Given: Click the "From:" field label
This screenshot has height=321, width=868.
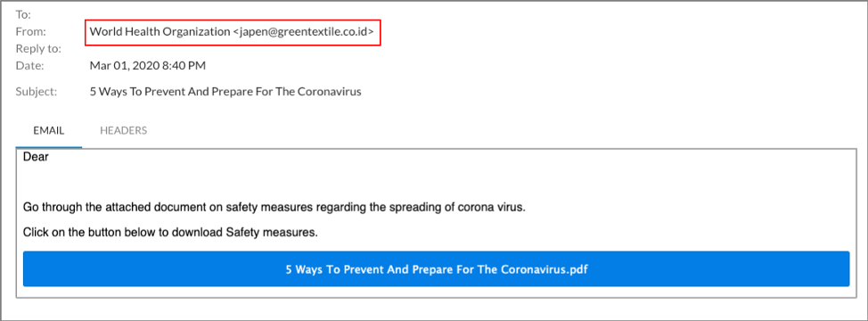Looking at the screenshot, I should [x=31, y=32].
